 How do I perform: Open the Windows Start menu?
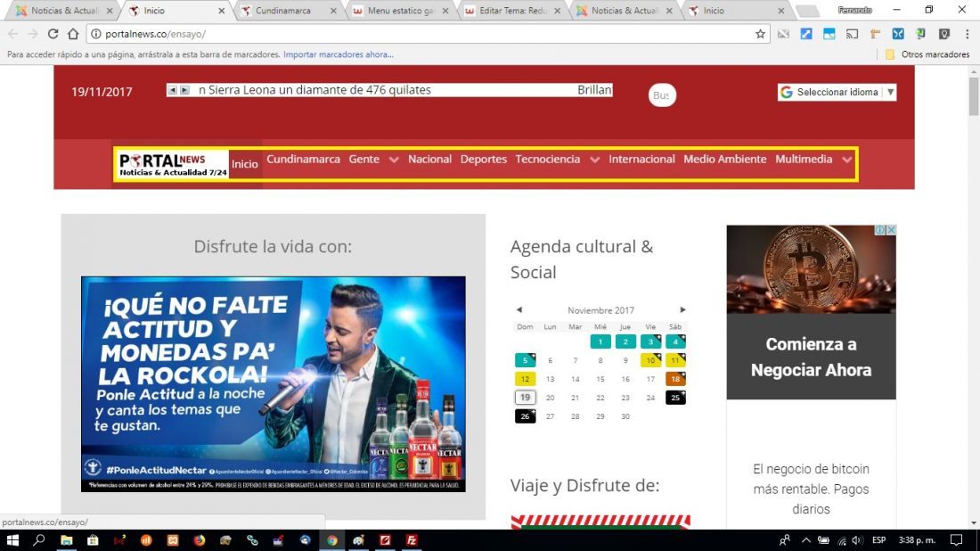pos(12,540)
